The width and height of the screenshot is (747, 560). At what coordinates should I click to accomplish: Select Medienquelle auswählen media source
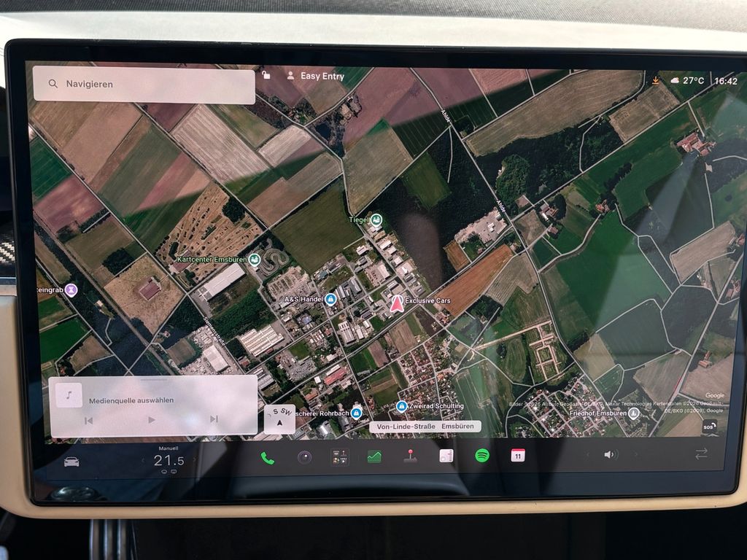pos(131,400)
